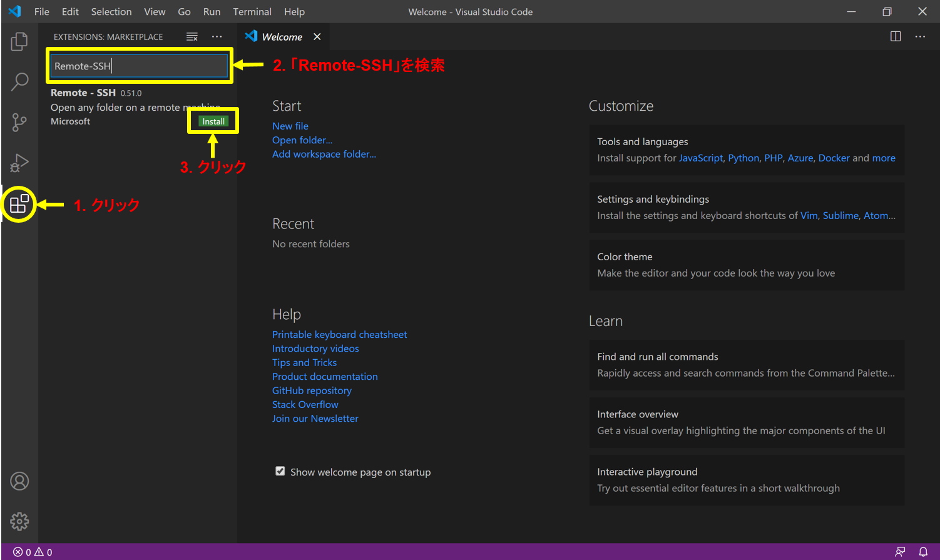Click the more link under Tools and languages
This screenshot has height=560, width=940.
point(884,158)
